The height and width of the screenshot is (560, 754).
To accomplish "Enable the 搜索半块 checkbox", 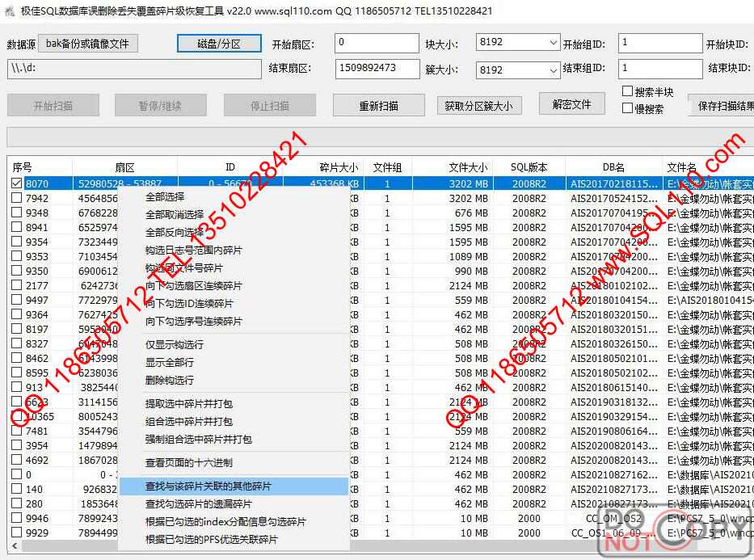I will [x=627, y=91].
